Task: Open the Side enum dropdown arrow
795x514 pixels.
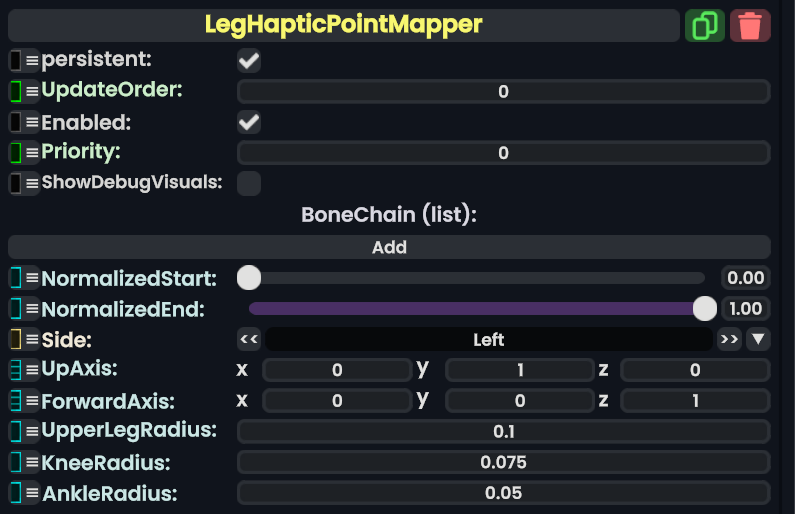Action: 760,339
